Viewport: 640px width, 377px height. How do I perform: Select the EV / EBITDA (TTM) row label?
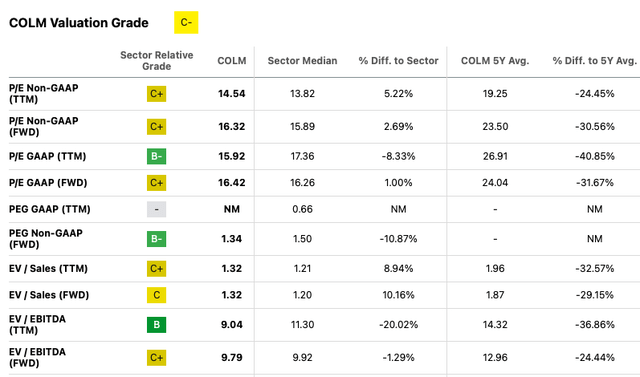pyautogui.click(x=37, y=325)
